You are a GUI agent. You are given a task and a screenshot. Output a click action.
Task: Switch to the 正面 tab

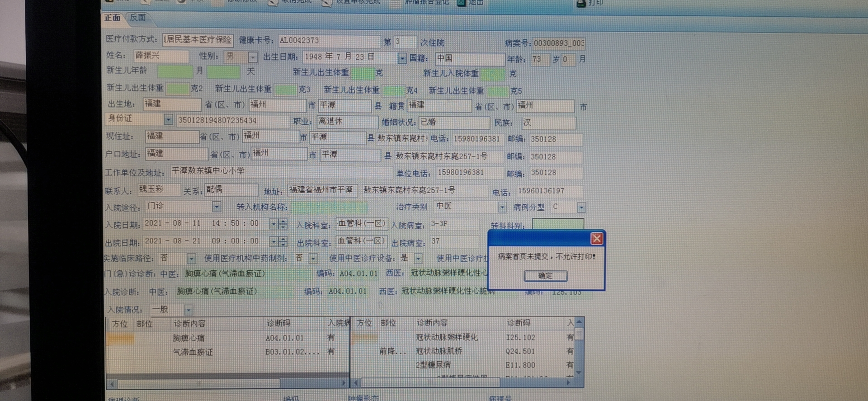tap(113, 18)
